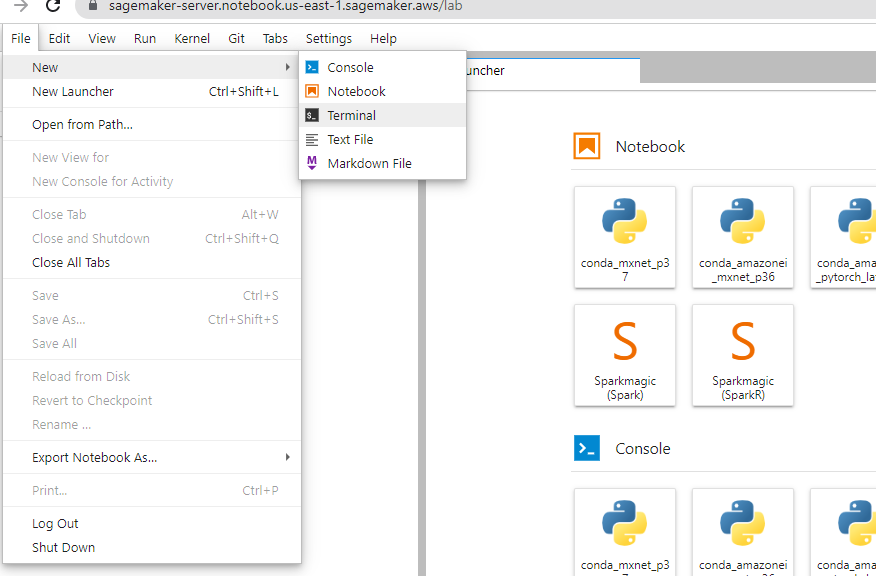Select Text File in the New submenu

pyautogui.click(x=383, y=140)
